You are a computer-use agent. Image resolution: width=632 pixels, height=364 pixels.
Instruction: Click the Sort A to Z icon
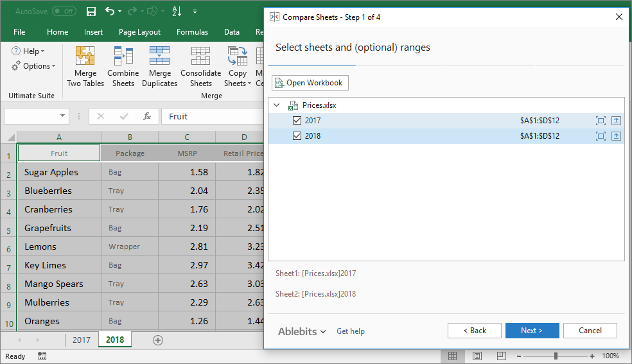pos(177,12)
